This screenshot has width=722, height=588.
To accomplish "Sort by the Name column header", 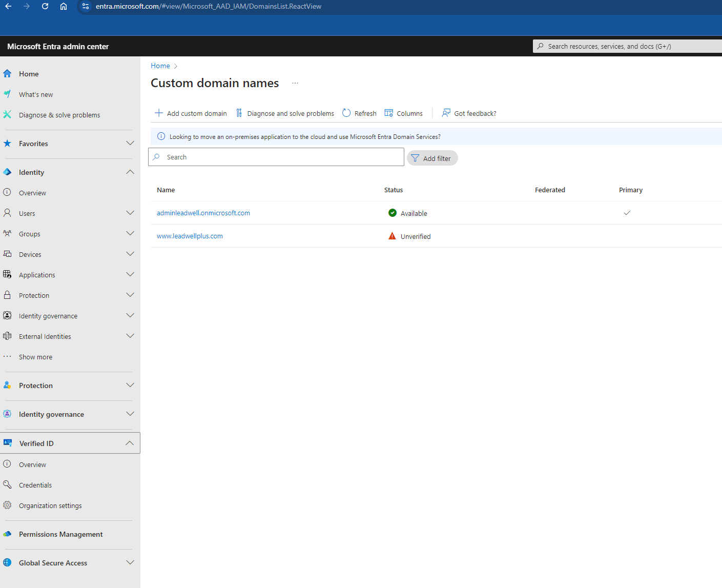I will click(x=166, y=190).
